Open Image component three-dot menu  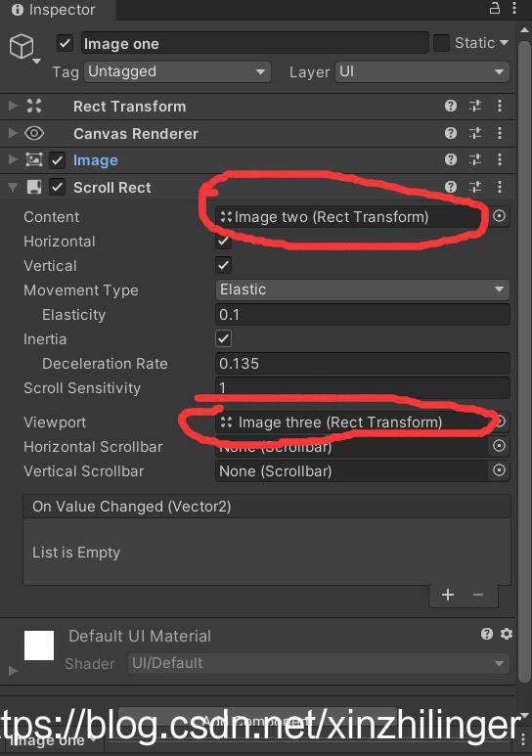tap(500, 159)
